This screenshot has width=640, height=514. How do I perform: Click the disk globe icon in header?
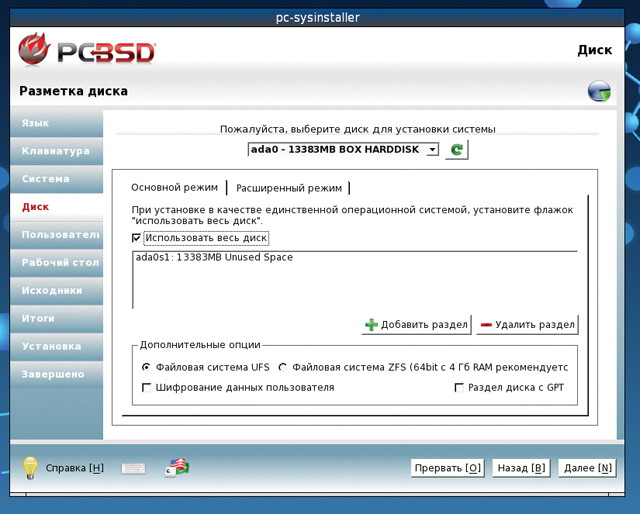point(599,92)
